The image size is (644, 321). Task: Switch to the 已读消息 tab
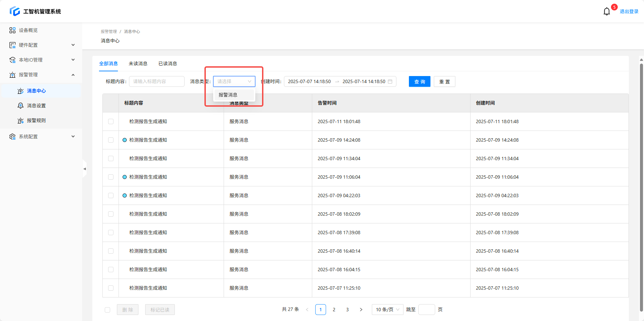[x=168, y=64]
